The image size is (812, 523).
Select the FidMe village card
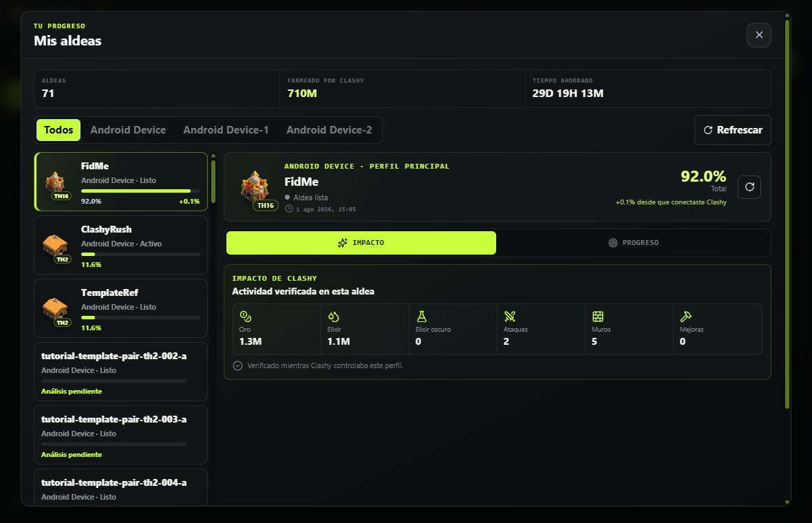(x=120, y=182)
